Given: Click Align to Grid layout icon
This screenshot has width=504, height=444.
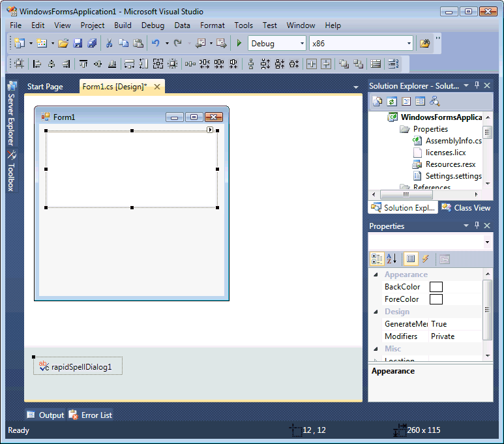Looking at the screenshot, I should (19, 64).
